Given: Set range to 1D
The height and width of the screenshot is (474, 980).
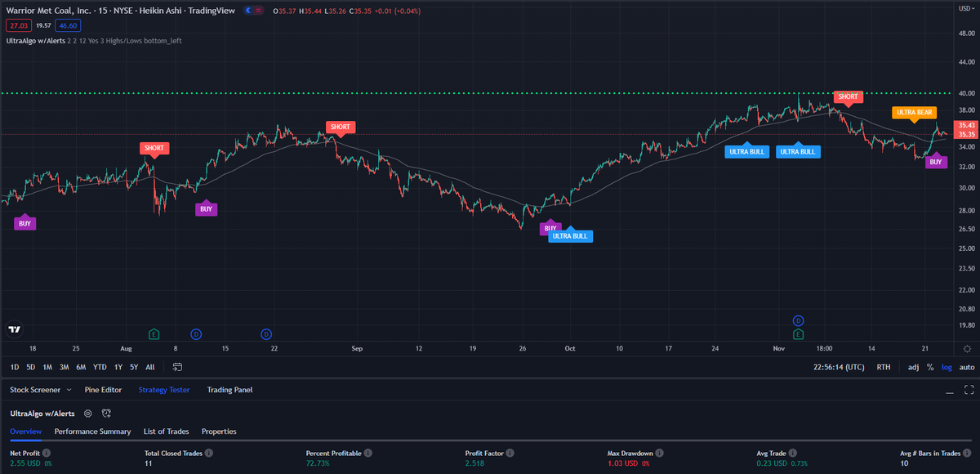Looking at the screenshot, I should click(15, 368).
